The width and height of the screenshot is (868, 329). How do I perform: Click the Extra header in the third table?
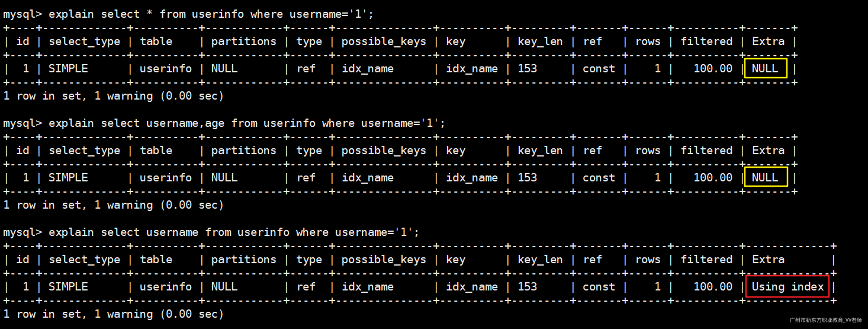(x=768, y=259)
